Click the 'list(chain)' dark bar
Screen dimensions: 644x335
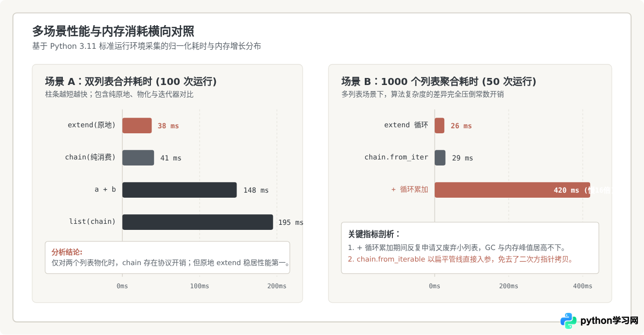tap(198, 222)
